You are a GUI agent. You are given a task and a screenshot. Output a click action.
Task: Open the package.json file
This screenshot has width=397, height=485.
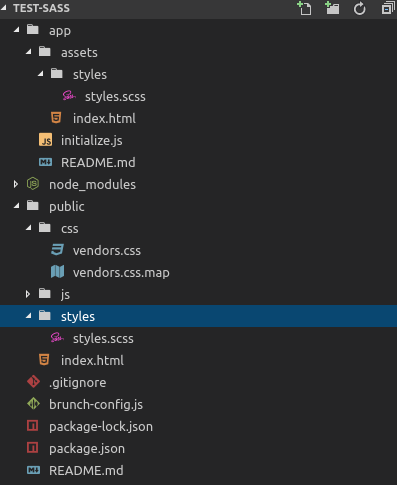(x=87, y=449)
